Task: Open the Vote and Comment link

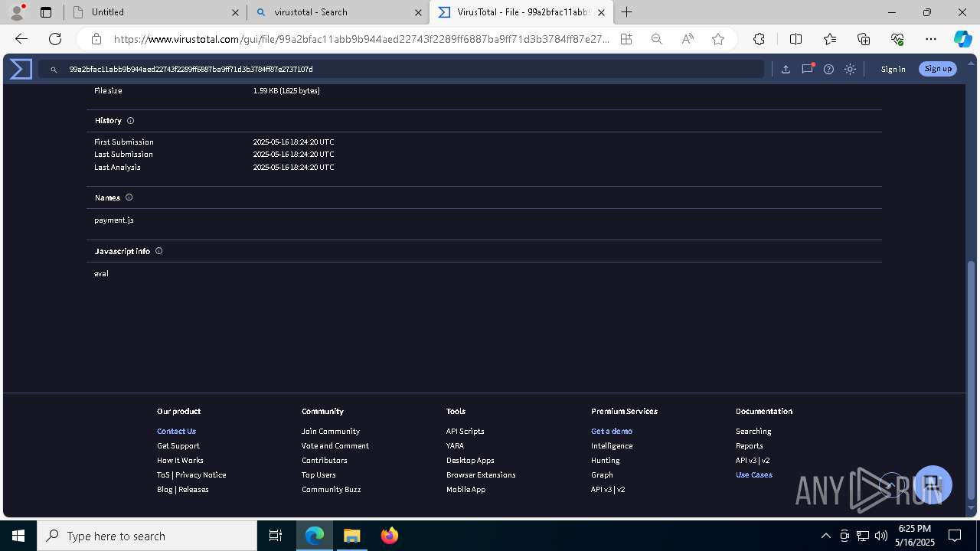Action: [335, 445]
